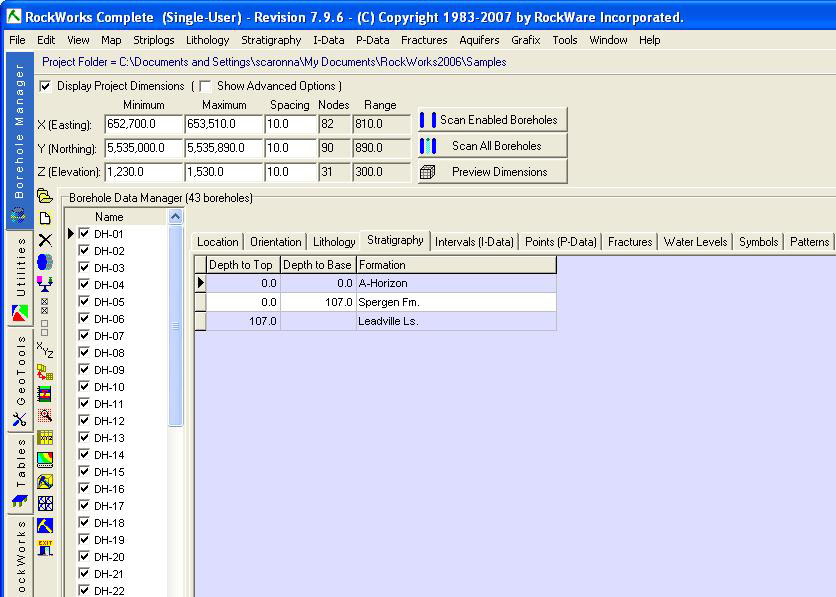Open the Aquifers menu
The height and width of the screenshot is (597, 836).
coord(479,40)
